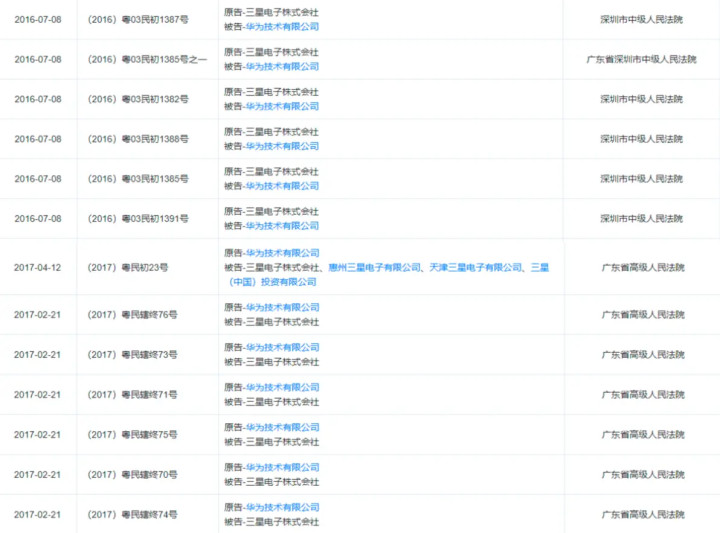Click the court name 广东省深圳市中级人民法院
This screenshot has height=533, width=720.
click(x=641, y=59)
